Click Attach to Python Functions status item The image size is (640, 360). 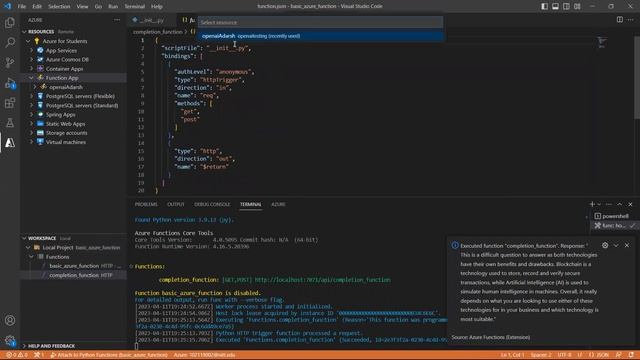(109, 355)
